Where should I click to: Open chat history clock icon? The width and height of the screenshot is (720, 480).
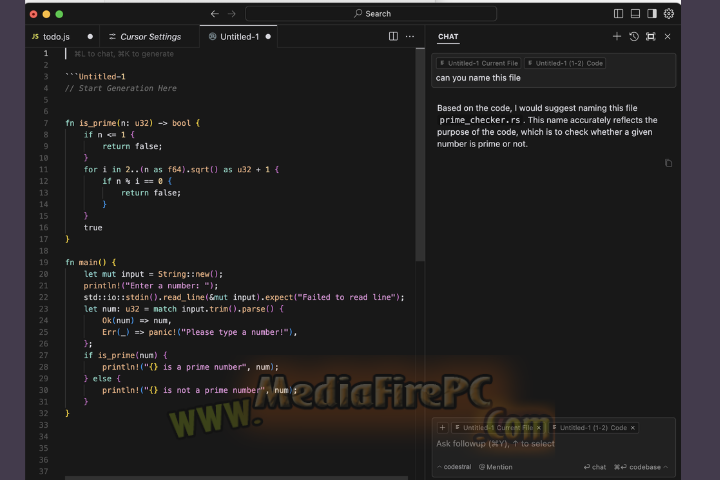point(634,36)
